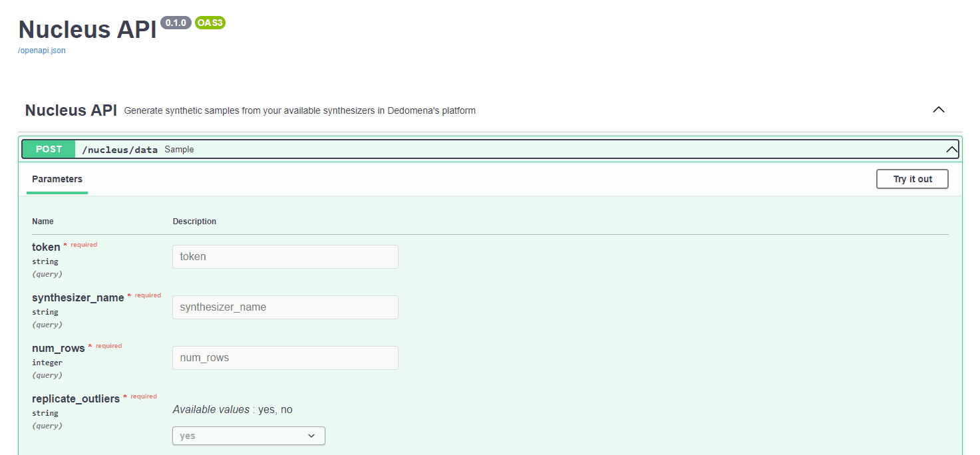The image size is (980, 455).
Task: Click the large Nucleus API page title
Action: (87, 29)
